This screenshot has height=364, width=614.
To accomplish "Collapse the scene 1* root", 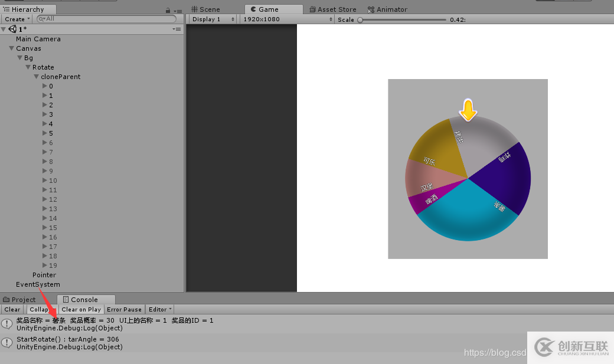I will (4, 29).
